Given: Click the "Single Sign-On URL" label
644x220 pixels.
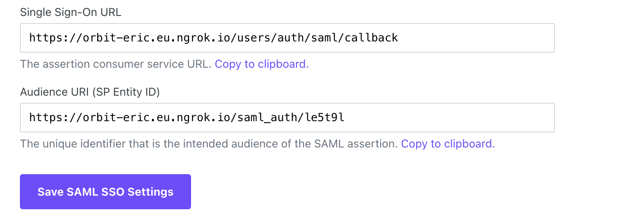Looking at the screenshot, I should coord(70,12).
